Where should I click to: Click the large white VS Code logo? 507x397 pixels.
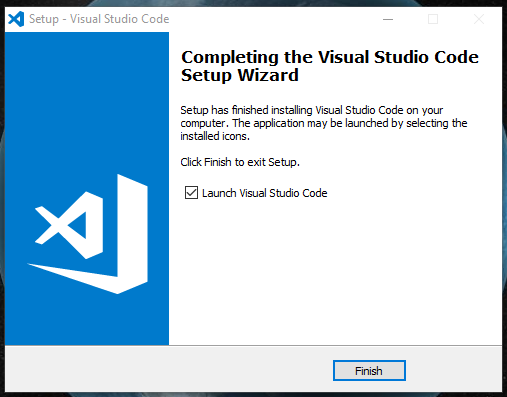point(88,234)
